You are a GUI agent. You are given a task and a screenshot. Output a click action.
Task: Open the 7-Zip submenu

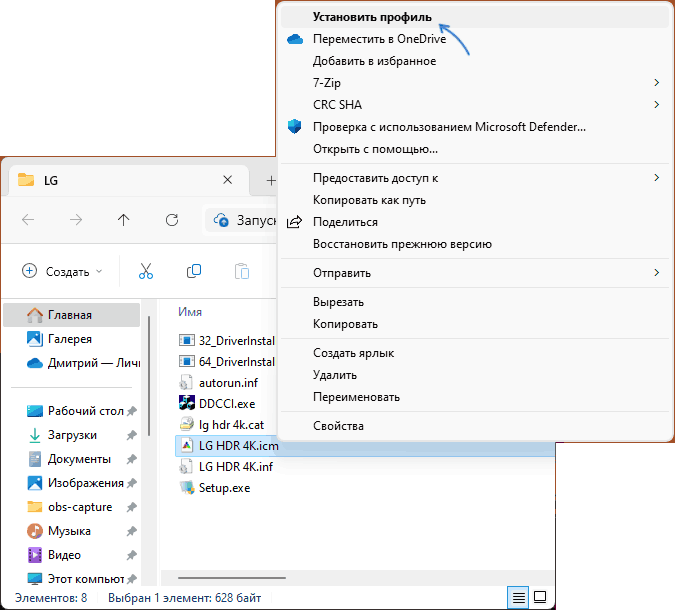pos(475,83)
